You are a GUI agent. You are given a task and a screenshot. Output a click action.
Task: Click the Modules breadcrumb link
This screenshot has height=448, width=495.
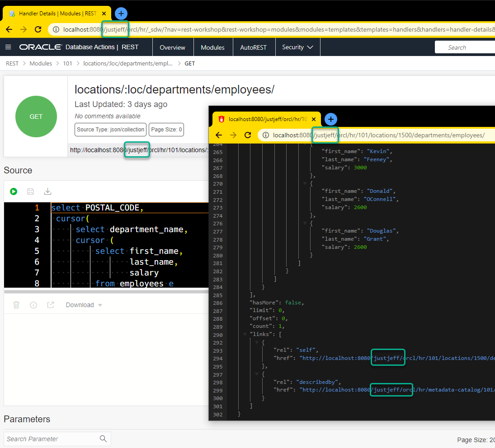point(41,63)
